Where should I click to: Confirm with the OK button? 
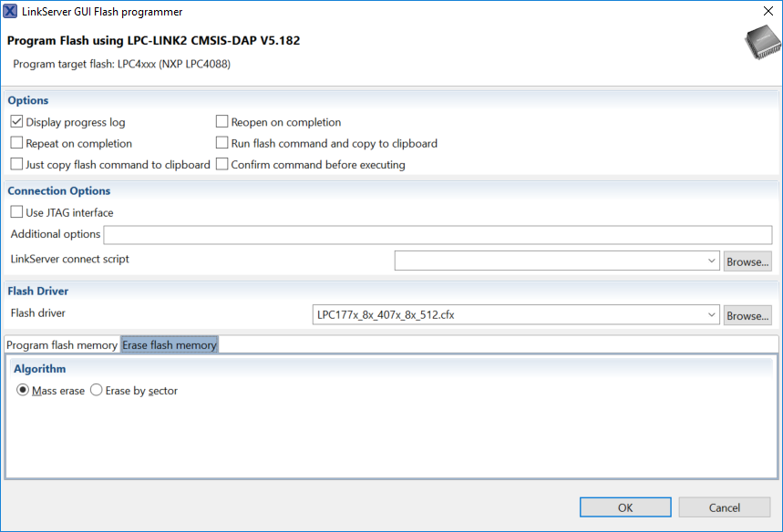[625, 507]
